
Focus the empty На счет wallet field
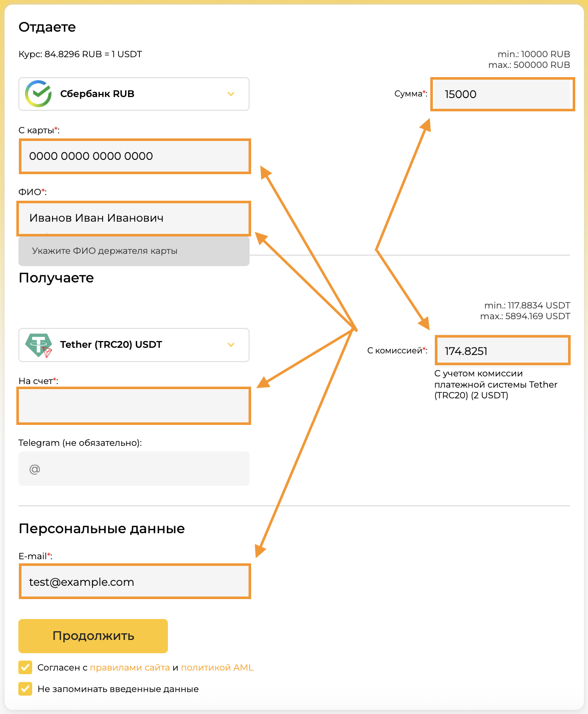coord(134,406)
